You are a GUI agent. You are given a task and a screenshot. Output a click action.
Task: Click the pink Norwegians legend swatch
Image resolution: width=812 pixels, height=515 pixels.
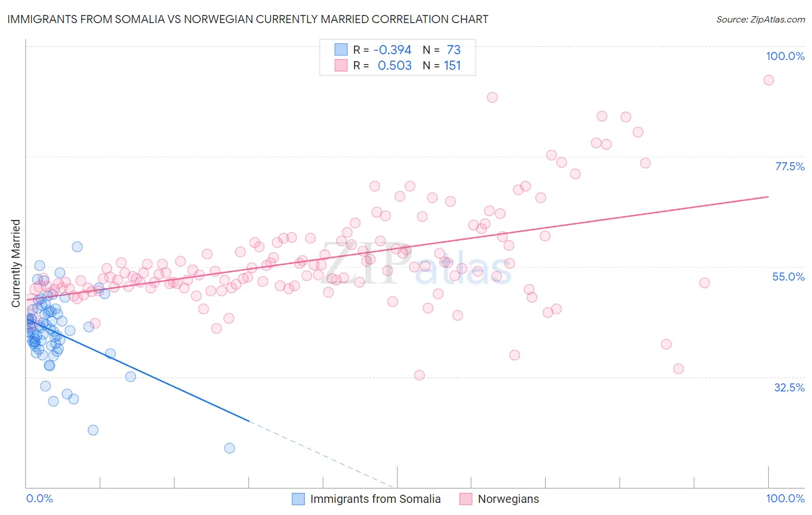pos(465,499)
